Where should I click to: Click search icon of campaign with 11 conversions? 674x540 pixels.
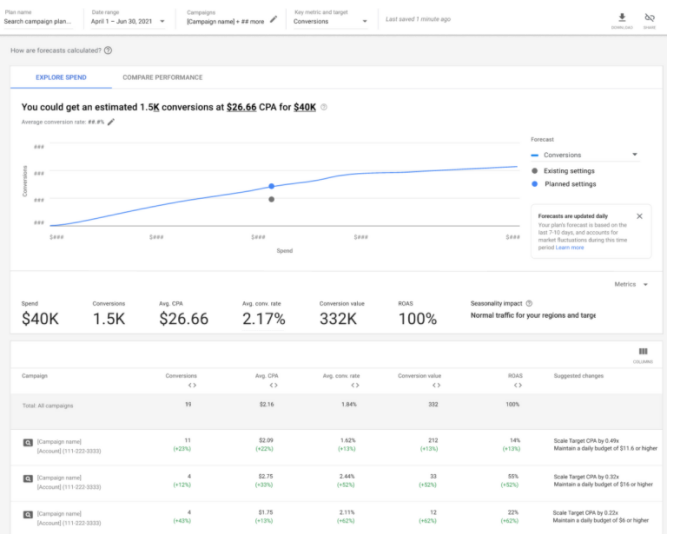28,442
